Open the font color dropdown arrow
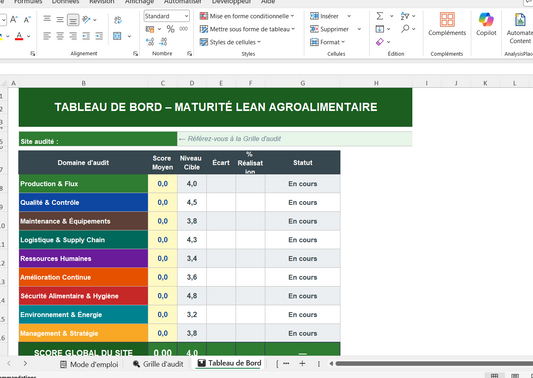The width and height of the screenshot is (533, 378). tap(29, 36)
